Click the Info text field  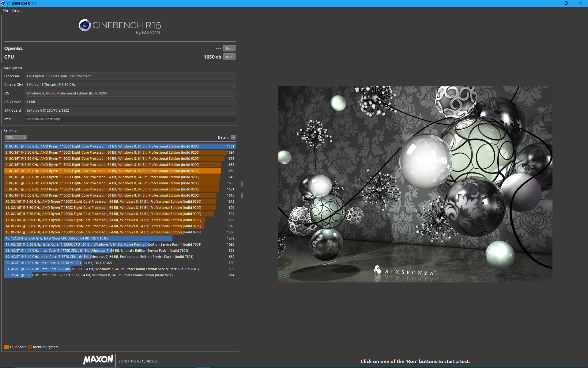[130, 119]
